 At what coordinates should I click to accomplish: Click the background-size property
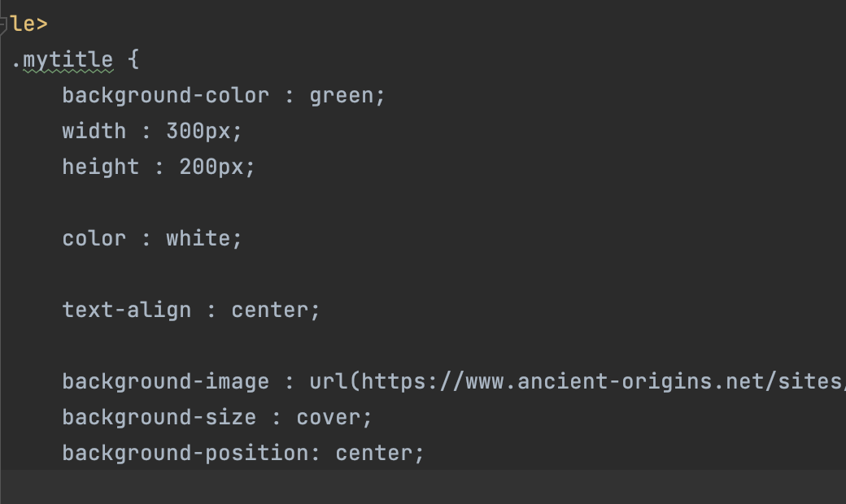(159, 417)
